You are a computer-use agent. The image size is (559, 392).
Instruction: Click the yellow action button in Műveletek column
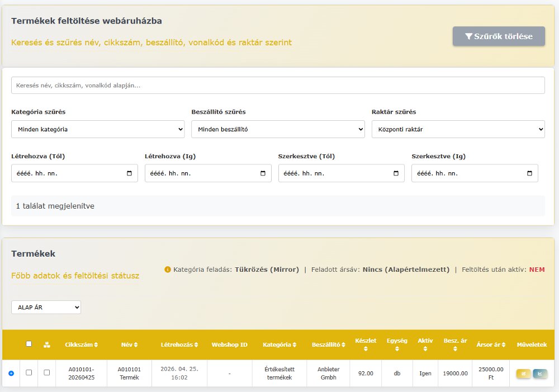[x=523, y=374]
